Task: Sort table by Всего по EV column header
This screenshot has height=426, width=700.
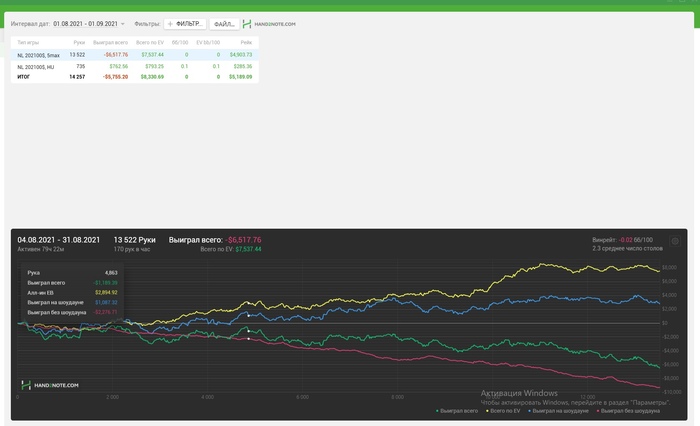Action: pyautogui.click(x=150, y=42)
